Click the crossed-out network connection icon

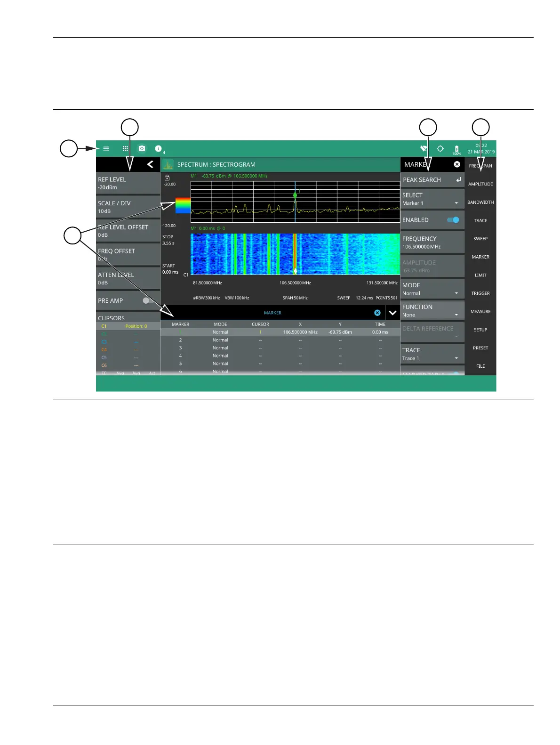424,148
